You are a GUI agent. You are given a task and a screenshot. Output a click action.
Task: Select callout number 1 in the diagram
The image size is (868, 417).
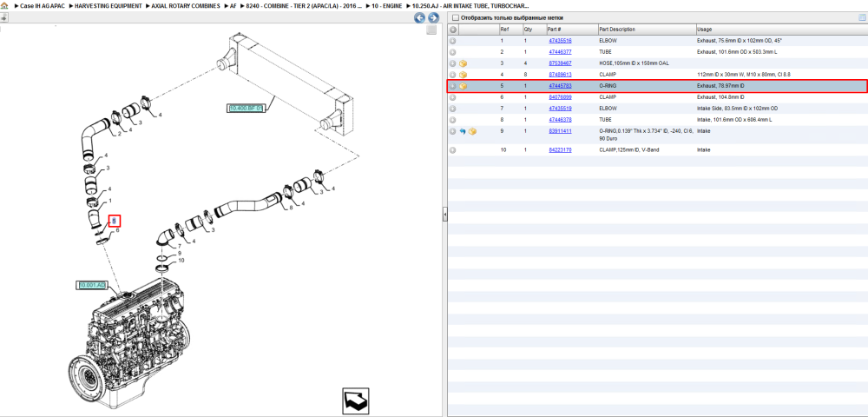[x=110, y=201]
